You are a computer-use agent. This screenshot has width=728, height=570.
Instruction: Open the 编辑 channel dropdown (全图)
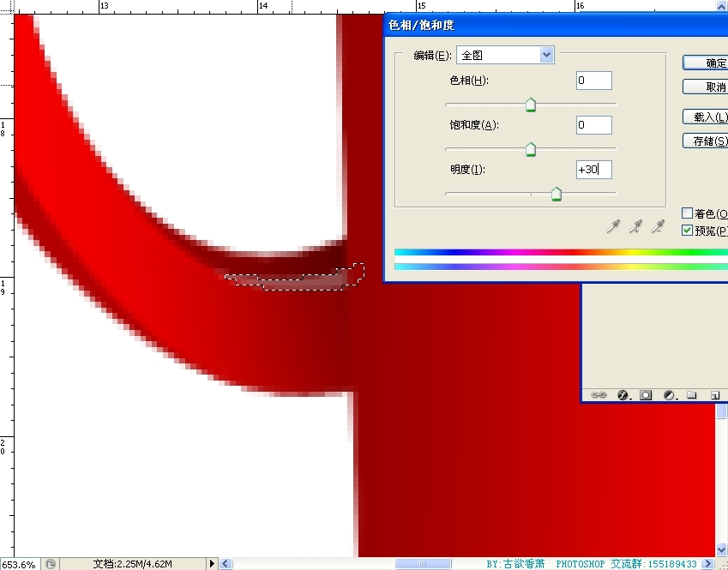[505, 55]
